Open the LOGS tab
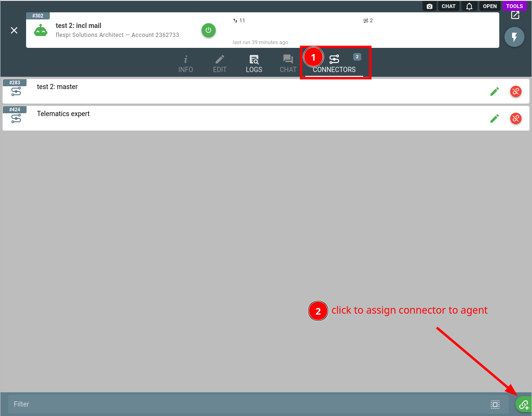The image size is (532, 416). point(254,64)
